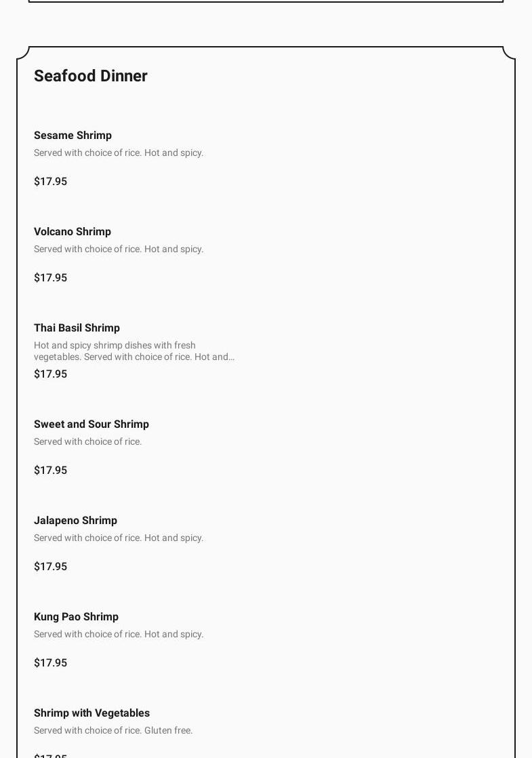Click description text under Sesame Shrimp

(119, 153)
